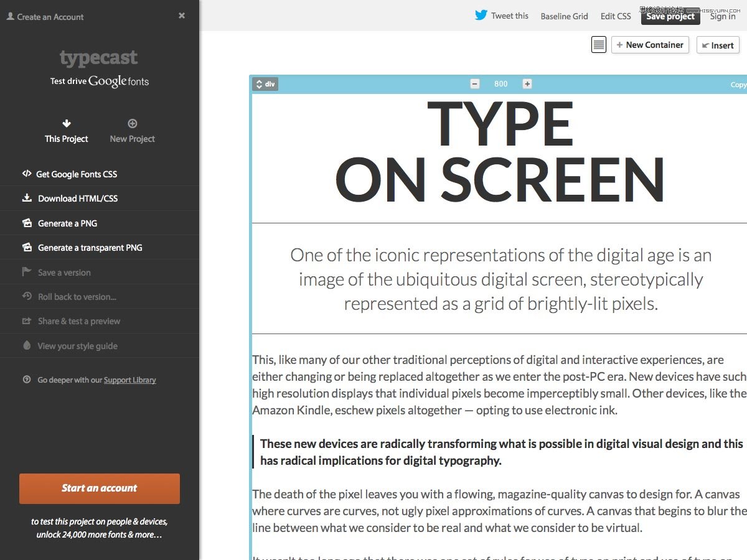Click the container width value 800
This screenshot has height=560, width=747.
501,84
